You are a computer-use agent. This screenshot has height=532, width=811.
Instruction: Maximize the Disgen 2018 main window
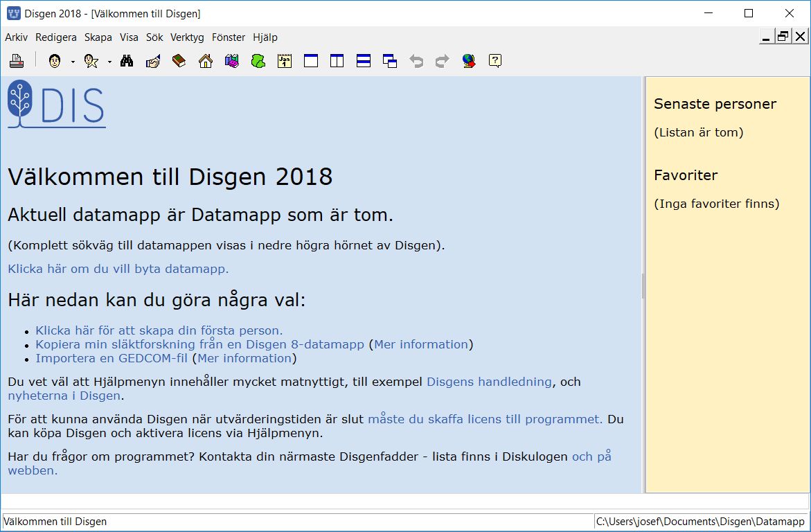point(749,13)
